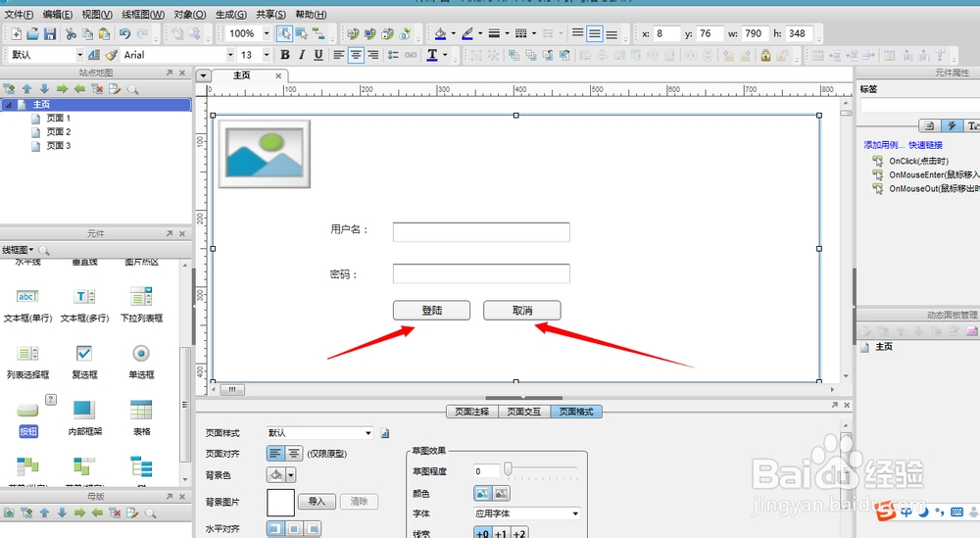Toggle Bold text formatting
This screenshot has width=980, height=538.
285,55
